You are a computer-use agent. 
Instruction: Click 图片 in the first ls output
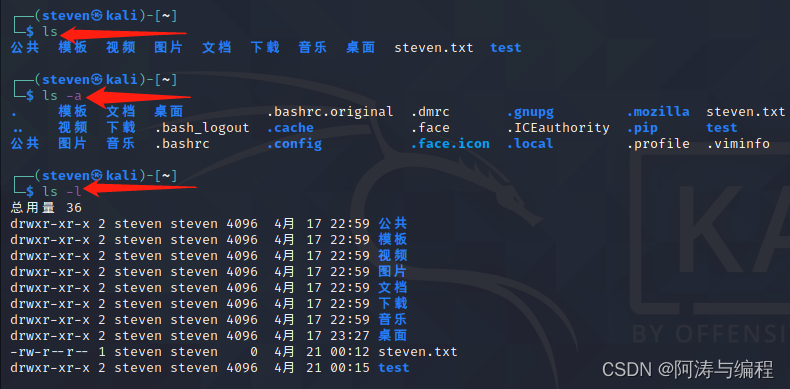(169, 47)
